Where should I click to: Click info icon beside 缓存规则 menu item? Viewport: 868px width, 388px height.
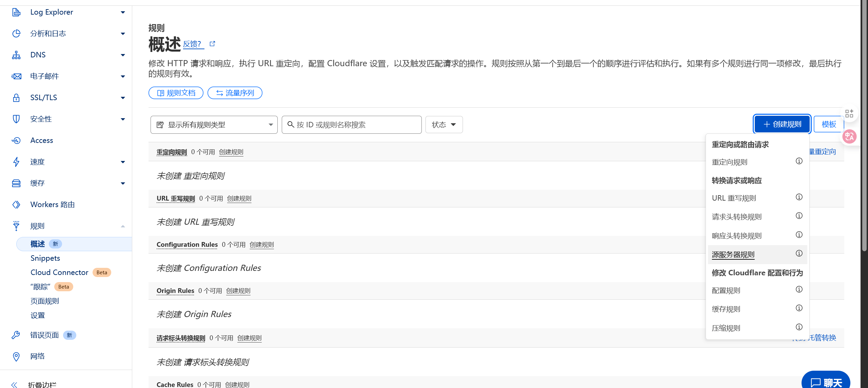click(x=799, y=308)
